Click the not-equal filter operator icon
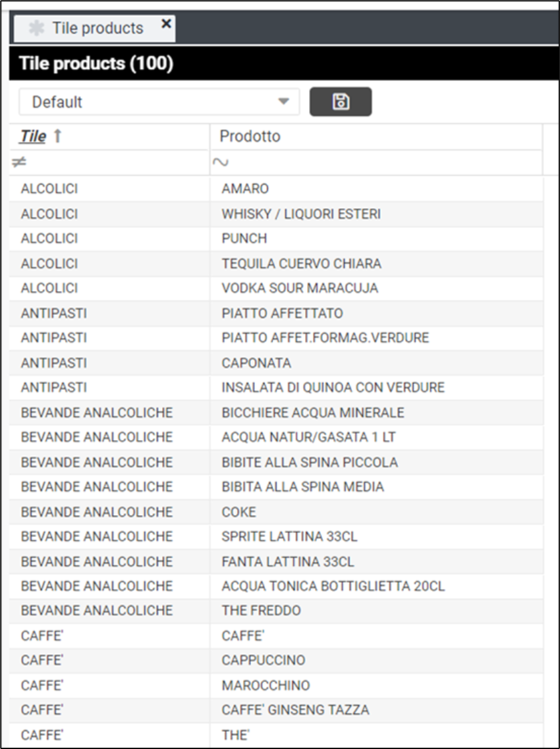The image size is (560, 749). pos(18,162)
